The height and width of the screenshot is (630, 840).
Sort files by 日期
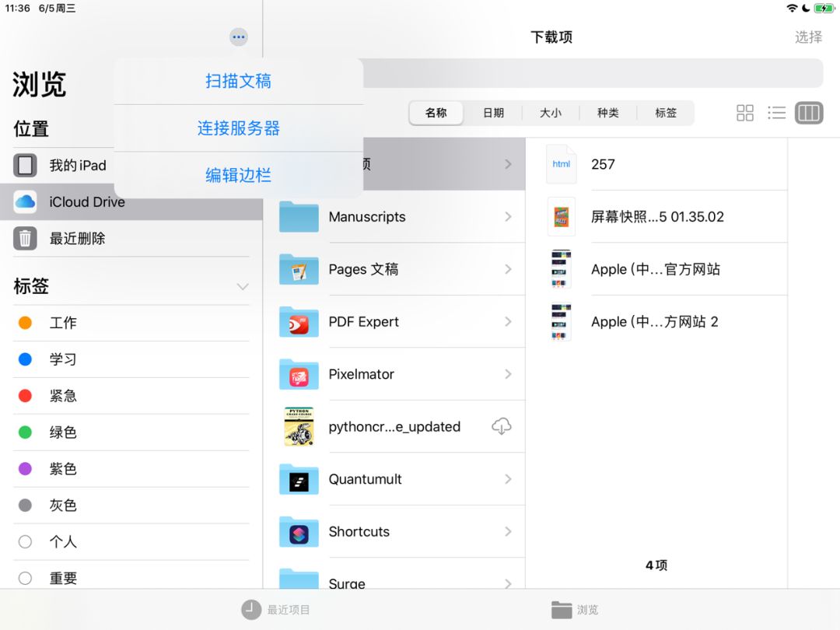coord(493,113)
